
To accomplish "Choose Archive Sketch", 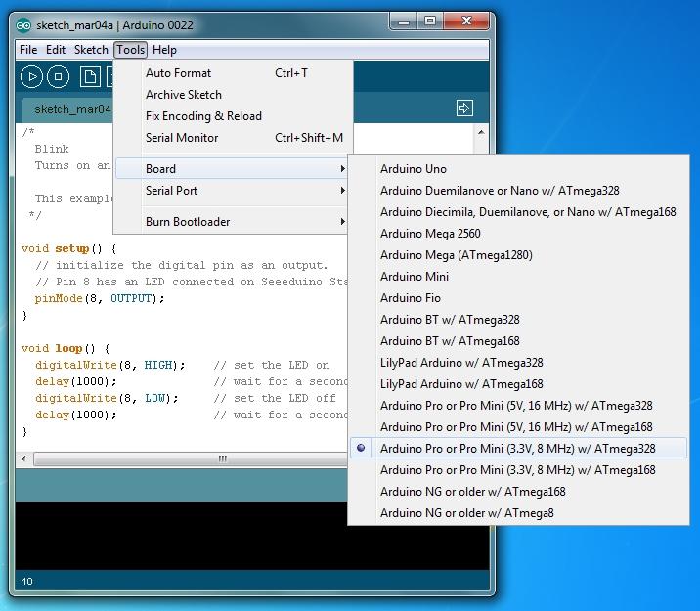I will [x=233, y=95].
